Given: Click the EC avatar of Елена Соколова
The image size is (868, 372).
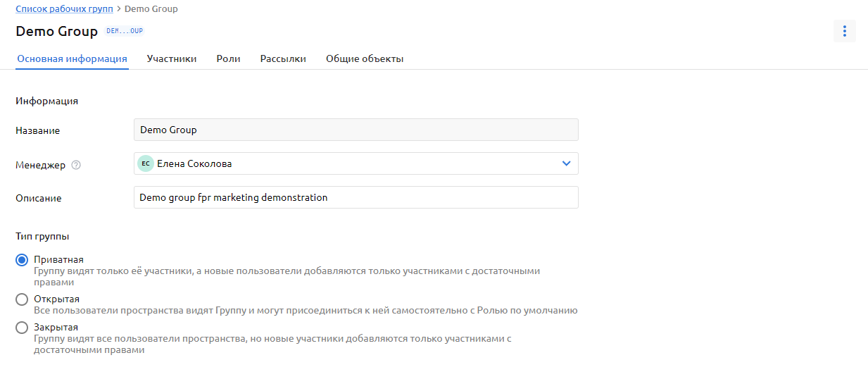Looking at the screenshot, I should 145,163.
